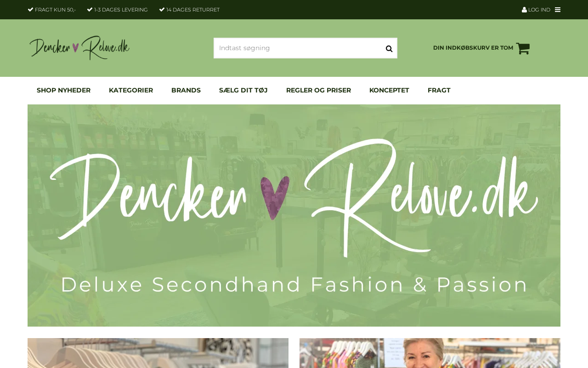Image resolution: width=588 pixels, height=368 pixels.
Task: Click the user icon next to LOG IND
Action: 524,10
